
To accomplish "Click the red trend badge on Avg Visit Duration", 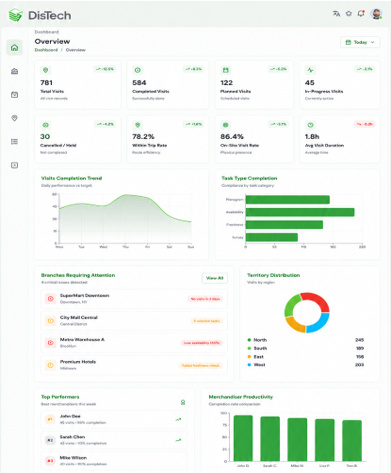I will (x=364, y=124).
